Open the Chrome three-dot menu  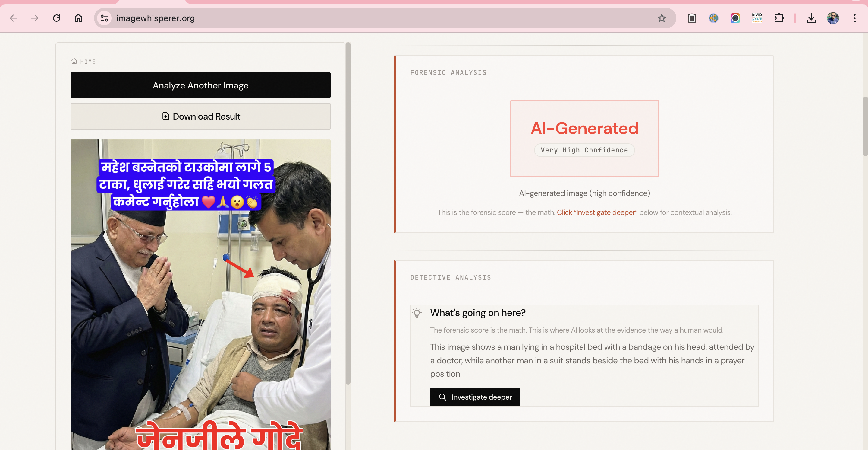tap(854, 18)
